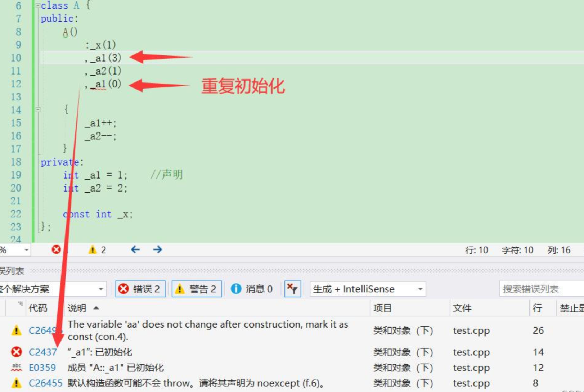Click the 行: 10 status indicator
The width and height of the screenshot is (584, 392).
pyautogui.click(x=476, y=250)
